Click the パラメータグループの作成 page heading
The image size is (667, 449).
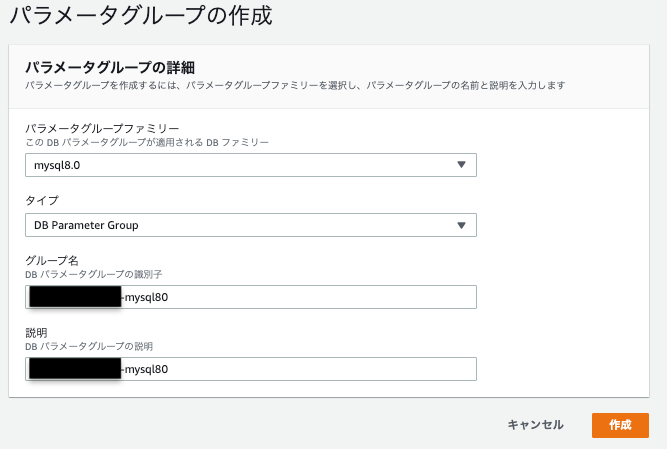tap(141, 16)
